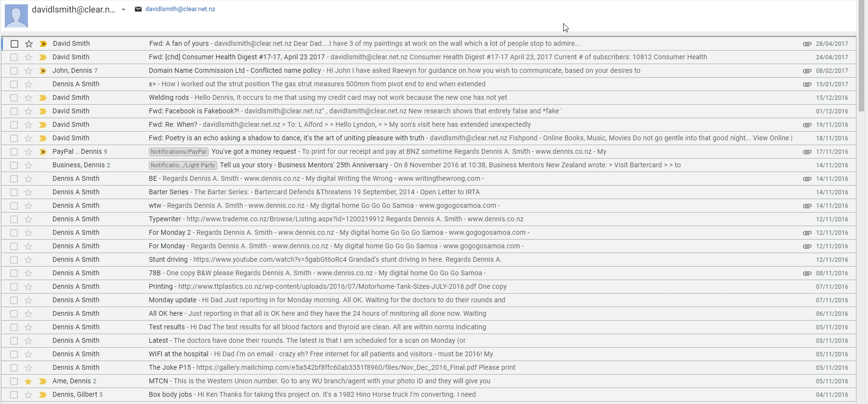
Task: Toggle importance marker on MTCN email
Action: [43, 381]
